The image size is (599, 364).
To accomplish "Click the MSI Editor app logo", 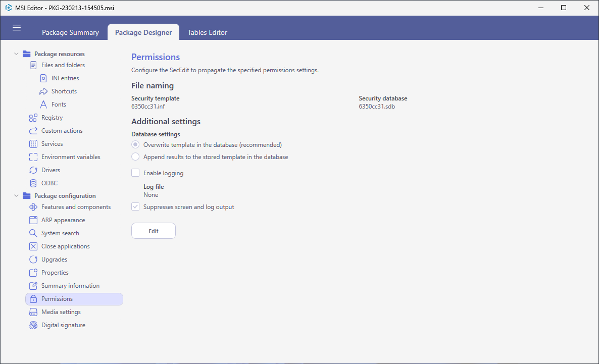I will point(9,8).
